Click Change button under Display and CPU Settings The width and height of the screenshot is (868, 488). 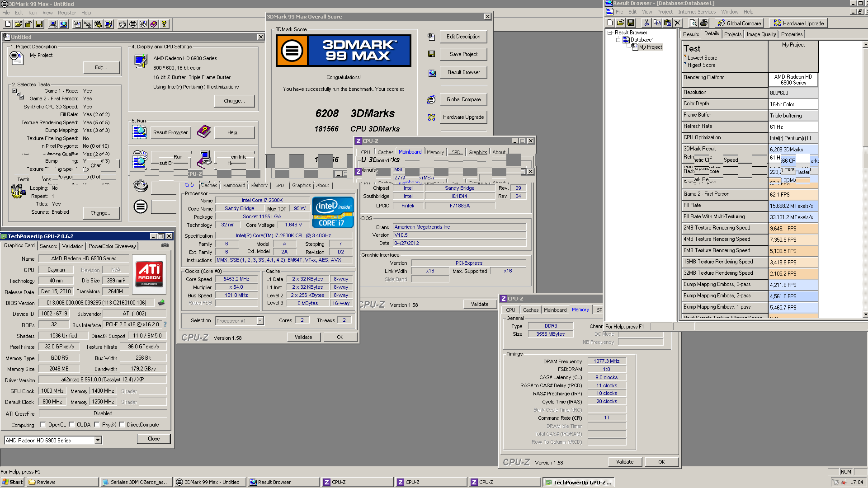234,101
